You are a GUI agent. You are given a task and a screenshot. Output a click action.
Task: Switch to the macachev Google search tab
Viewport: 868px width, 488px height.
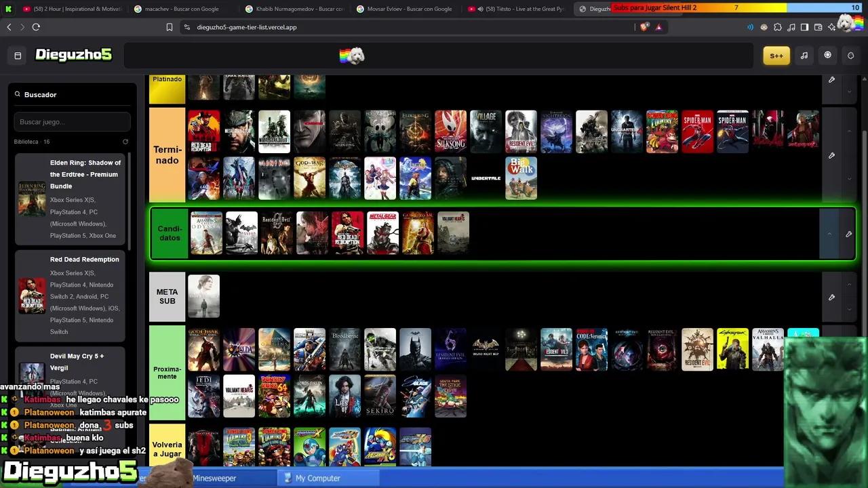coord(182,9)
